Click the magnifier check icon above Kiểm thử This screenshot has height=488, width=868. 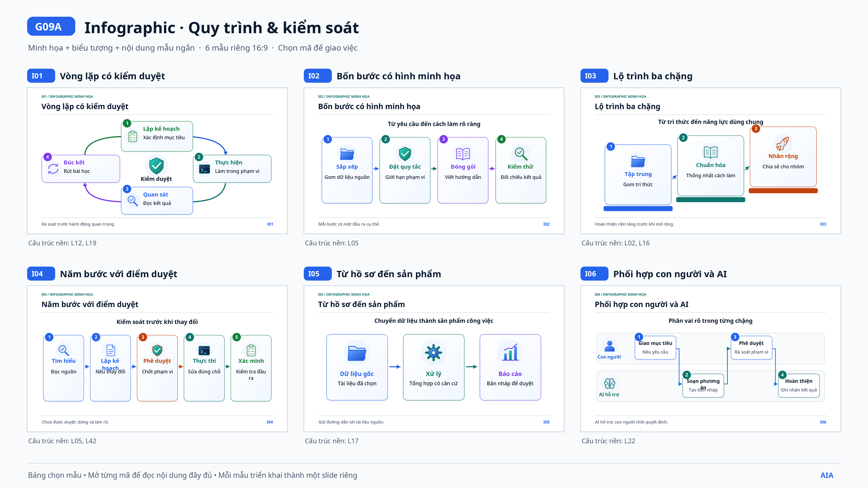(x=521, y=154)
